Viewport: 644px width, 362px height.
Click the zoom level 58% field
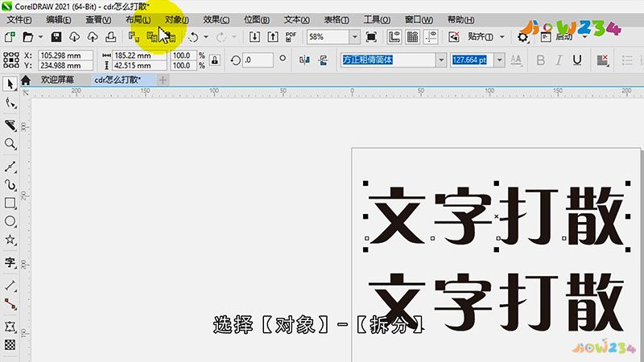(x=328, y=37)
